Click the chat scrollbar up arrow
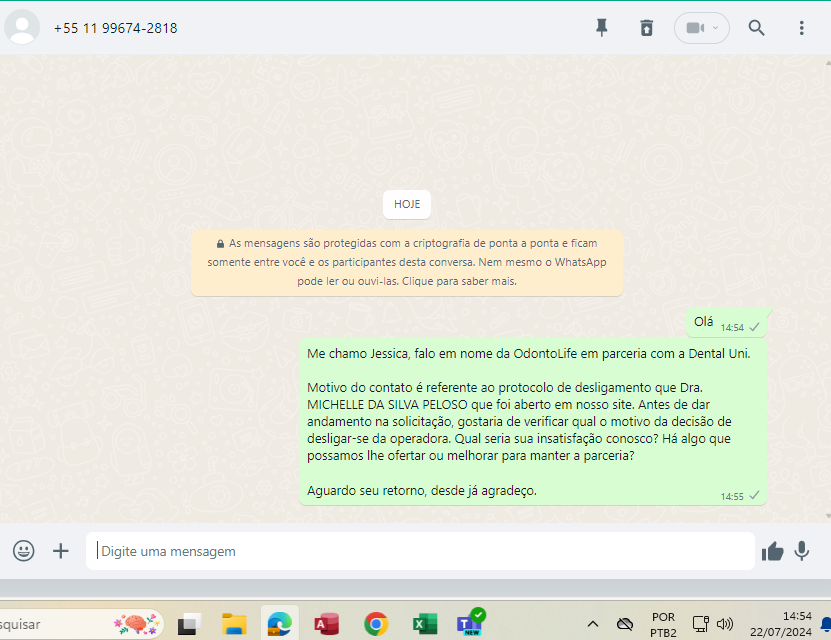The width and height of the screenshot is (831, 640). [x=827, y=62]
